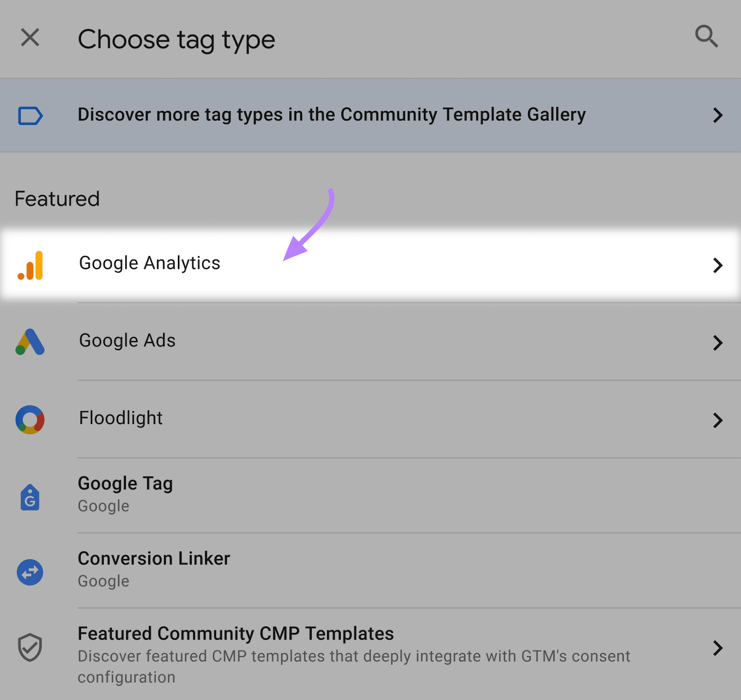741x700 pixels.
Task: Click the blue tag icon in the gallery banner
Action: [30, 115]
